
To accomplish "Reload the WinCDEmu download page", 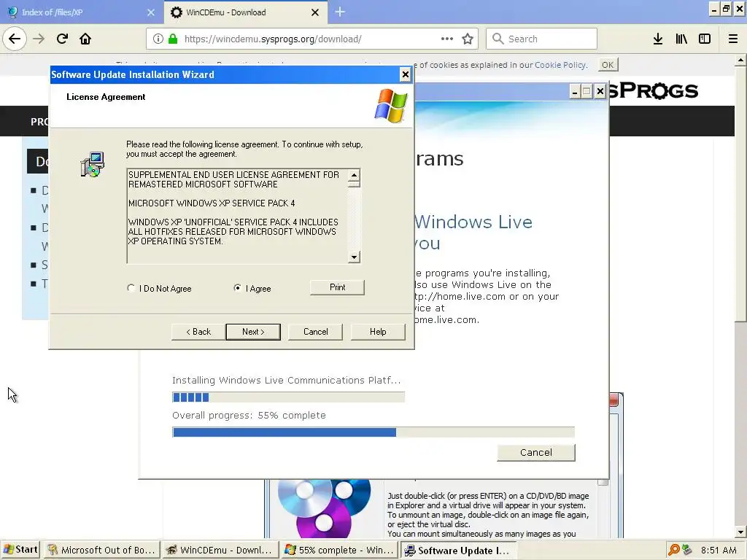I will pos(62,39).
